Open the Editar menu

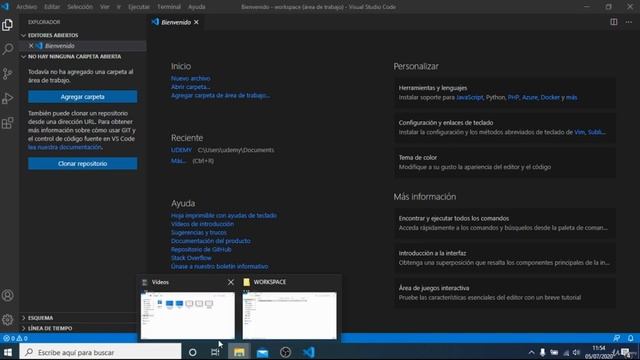[x=52, y=7]
